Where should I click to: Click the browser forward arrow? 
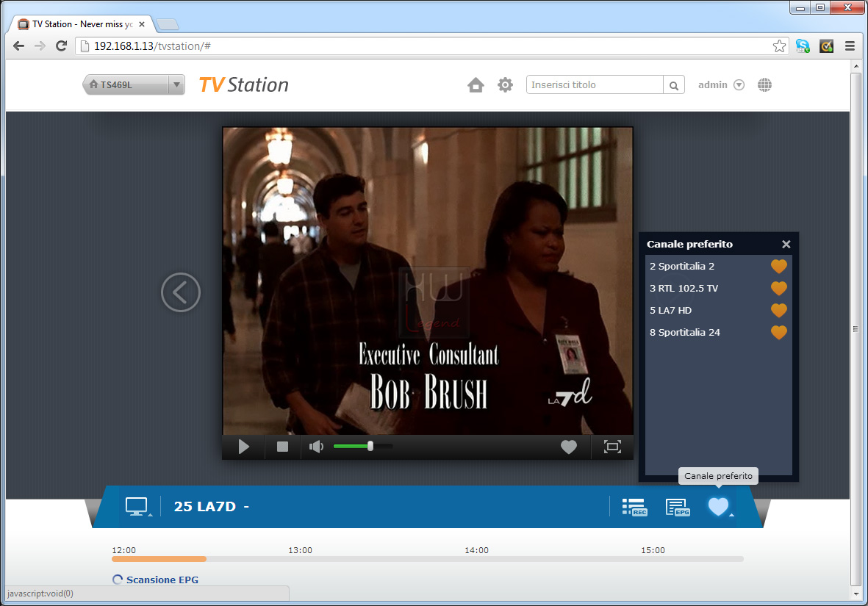[40, 46]
